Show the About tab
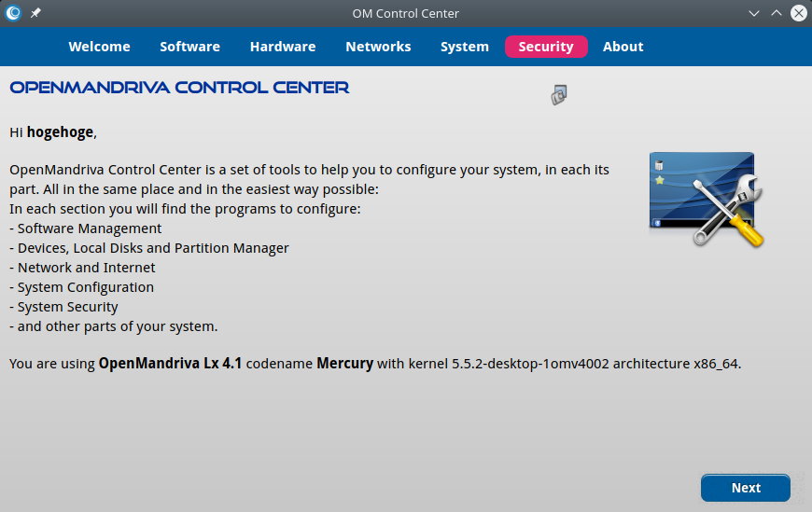Viewport: 812px width, 512px height. tap(623, 47)
